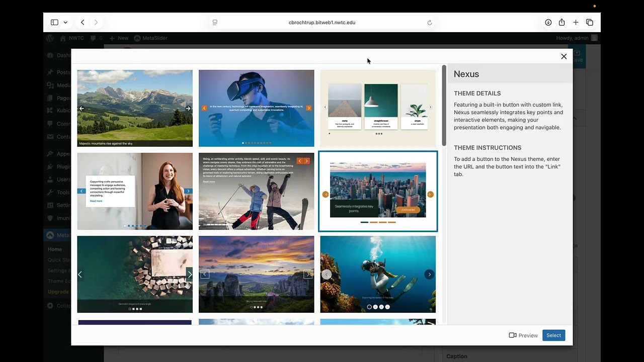Go back with Safari's back arrow
644x362 pixels.
click(83, 23)
